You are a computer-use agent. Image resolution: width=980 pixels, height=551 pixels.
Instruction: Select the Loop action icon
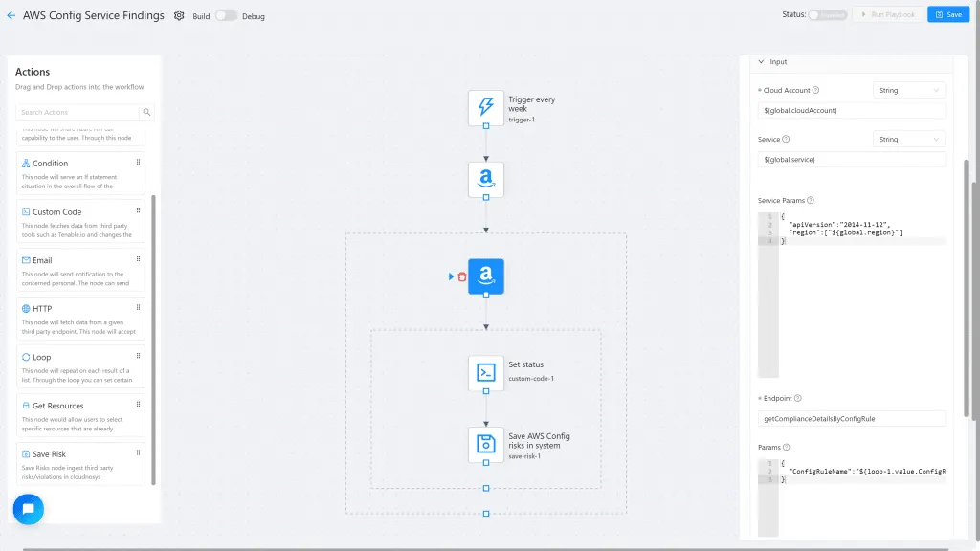[26, 358]
